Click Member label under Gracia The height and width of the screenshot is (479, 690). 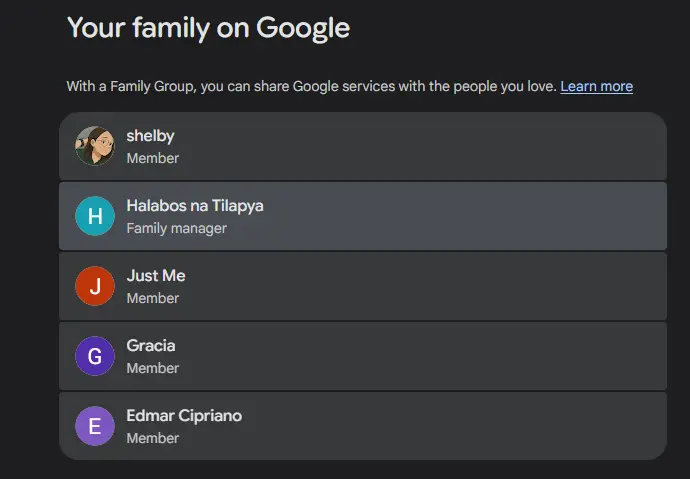pos(153,368)
